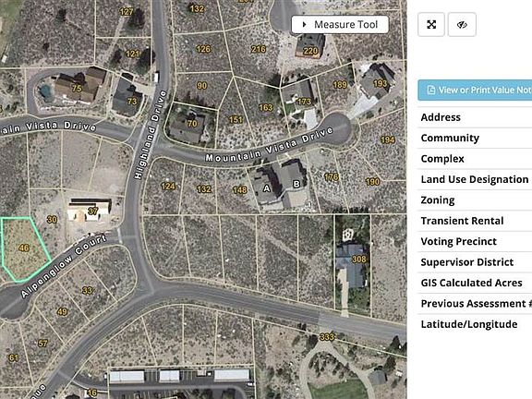Viewport: 532px width, 399px height.
Task: Click parcel label 124
Action: tap(168, 186)
